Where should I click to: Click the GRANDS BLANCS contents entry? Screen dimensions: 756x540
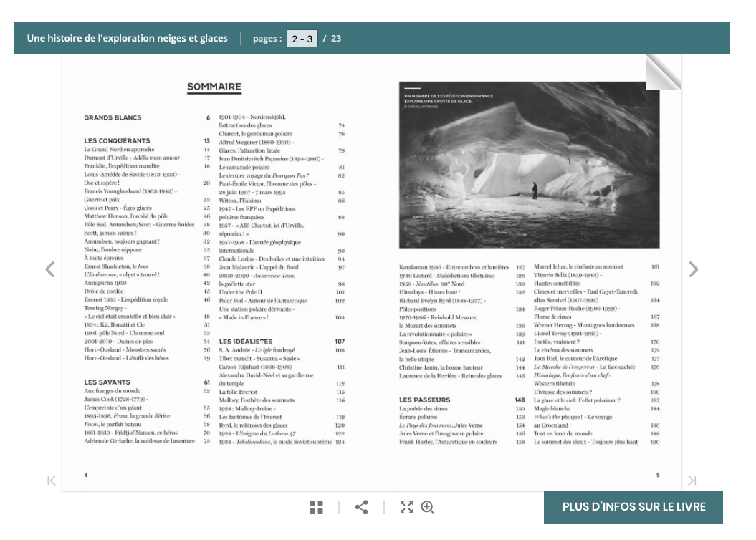point(113,117)
